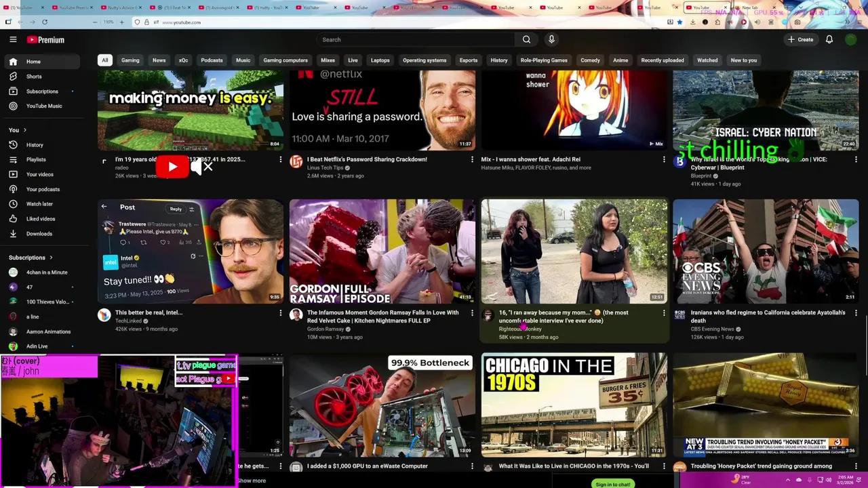Select the Recently uploaded chip
This screenshot has height=488, width=868.
663,60
